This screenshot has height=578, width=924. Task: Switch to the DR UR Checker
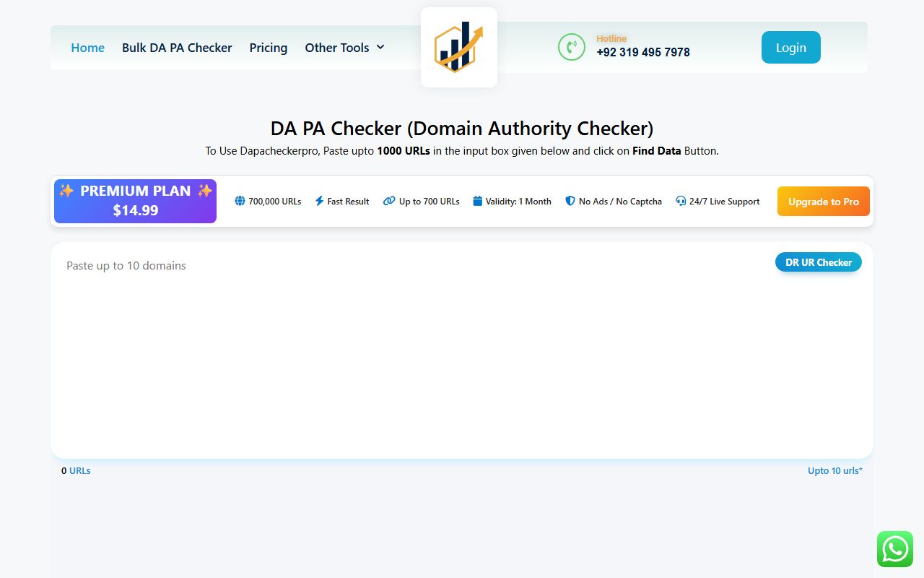point(819,262)
